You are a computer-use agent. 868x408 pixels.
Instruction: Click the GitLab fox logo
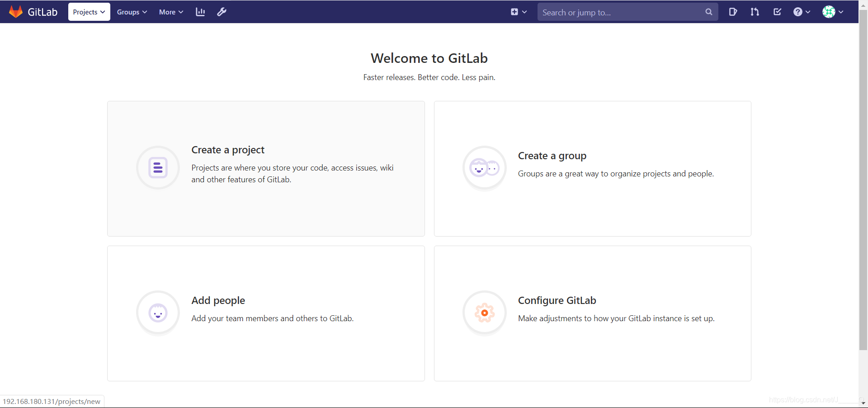[x=16, y=12]
